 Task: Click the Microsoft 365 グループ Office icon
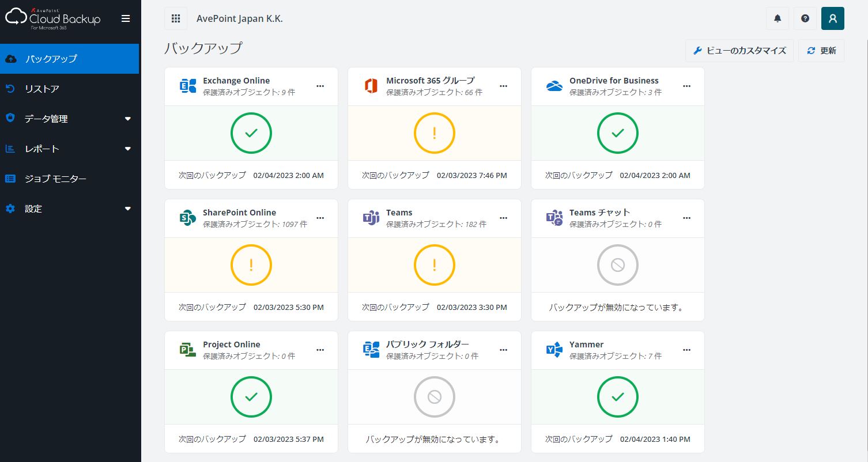(371, 86)
